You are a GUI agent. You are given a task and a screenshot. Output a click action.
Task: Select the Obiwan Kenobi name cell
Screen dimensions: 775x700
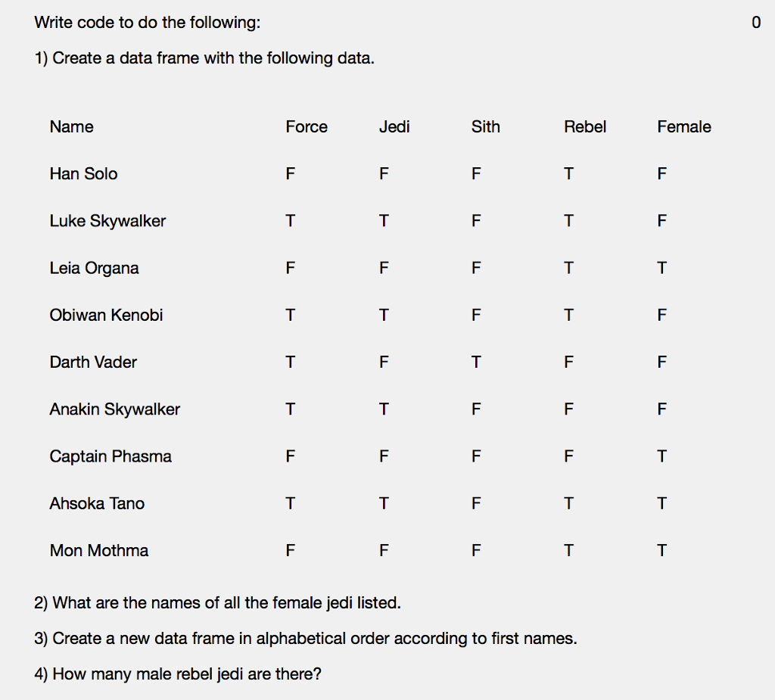[107, 315]
